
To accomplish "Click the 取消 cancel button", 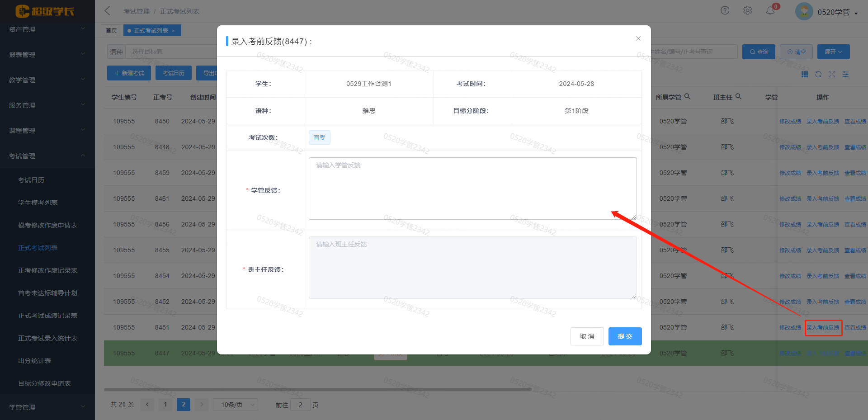I will pos(587,336).
